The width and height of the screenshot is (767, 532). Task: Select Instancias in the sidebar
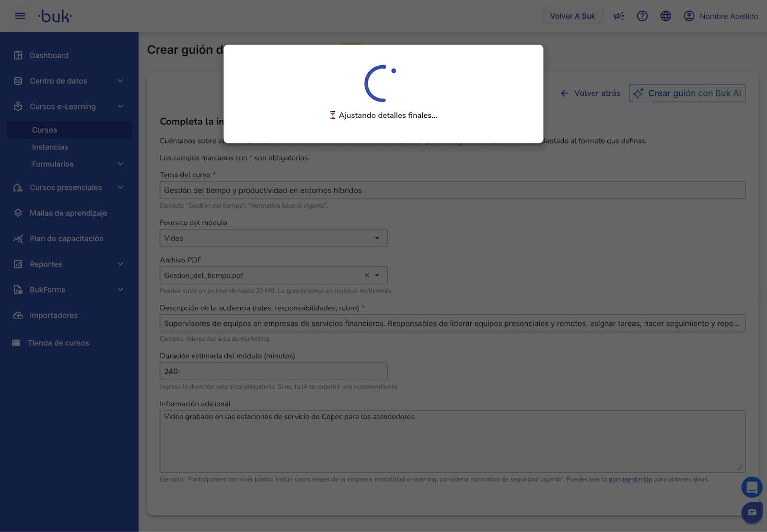tap(50, 147)
